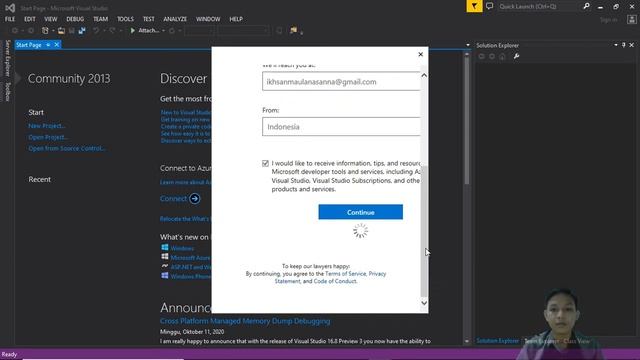Viewport: 640px width, 360px height.
Task: Click the Find in Files folder icon
Action: [293, 30]
